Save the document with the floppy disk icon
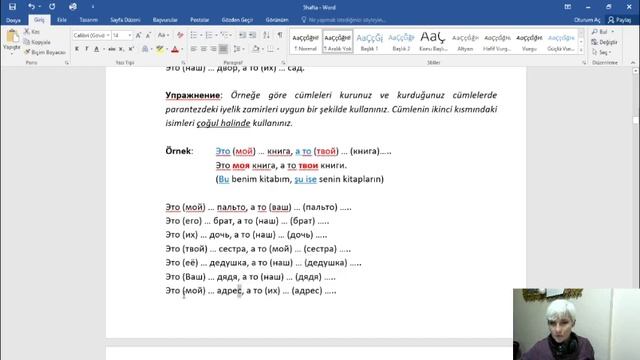Image resolution: width=640 pixels, height=360 pixels. (12, 7)
